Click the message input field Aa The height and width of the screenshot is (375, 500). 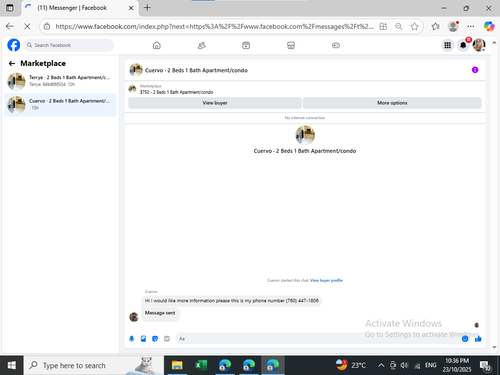coord(322,339)
